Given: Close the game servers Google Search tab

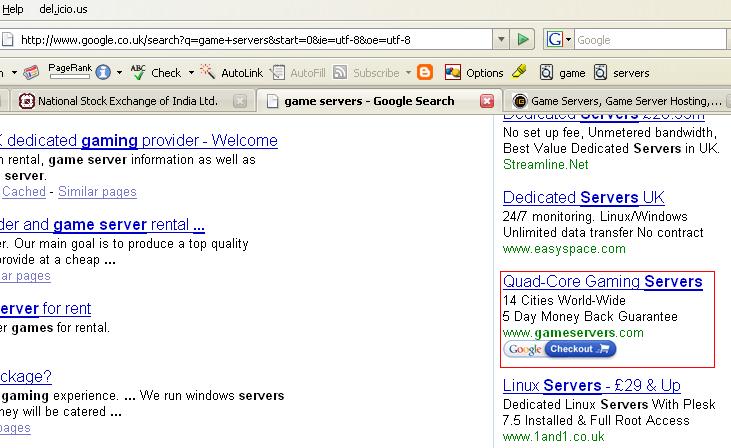Looking at the screenshot, I should [487, 101].
